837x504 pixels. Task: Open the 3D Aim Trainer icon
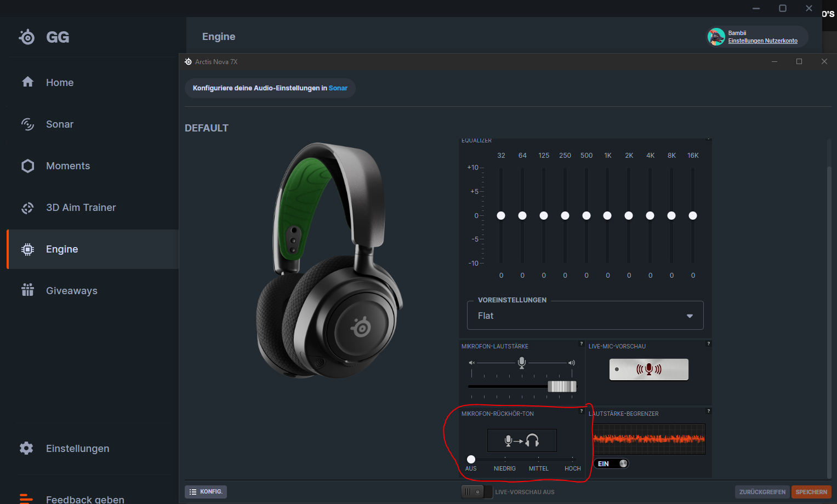coord(27,207)
